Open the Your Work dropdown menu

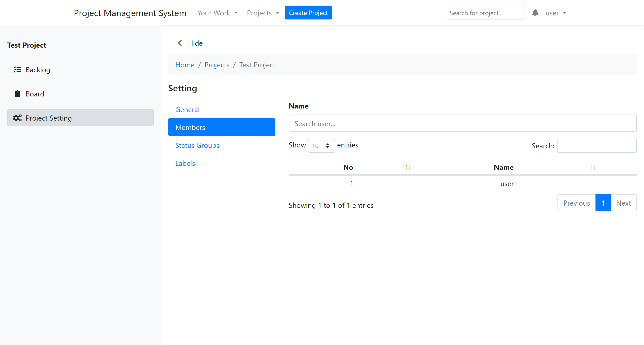click(x=217, y=13)
